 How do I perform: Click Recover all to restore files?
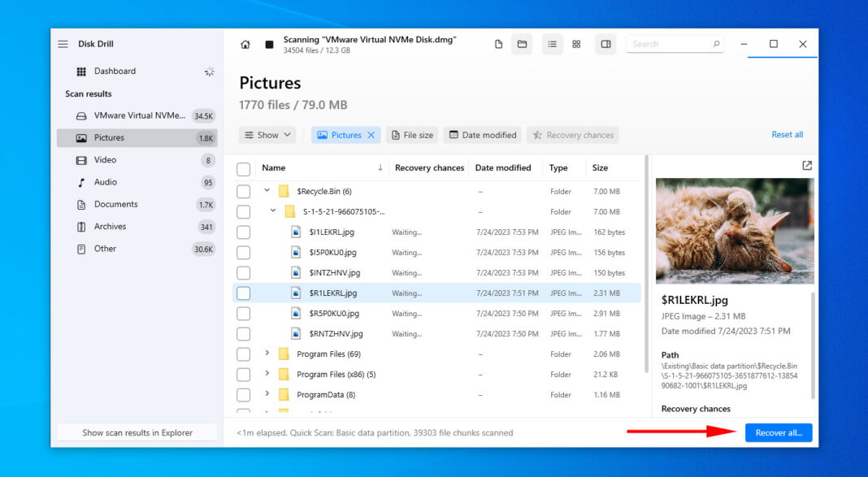778,432
